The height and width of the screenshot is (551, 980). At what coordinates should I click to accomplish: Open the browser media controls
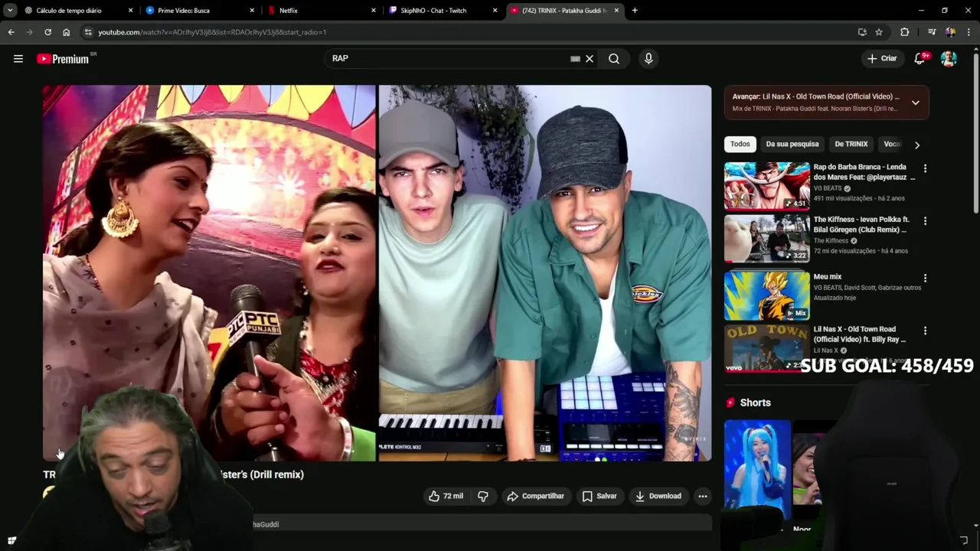tap(931, 32)
